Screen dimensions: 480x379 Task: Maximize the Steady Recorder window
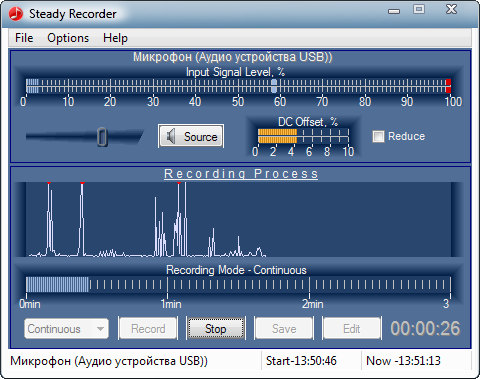pyautogui.click(x=419, y=9)
